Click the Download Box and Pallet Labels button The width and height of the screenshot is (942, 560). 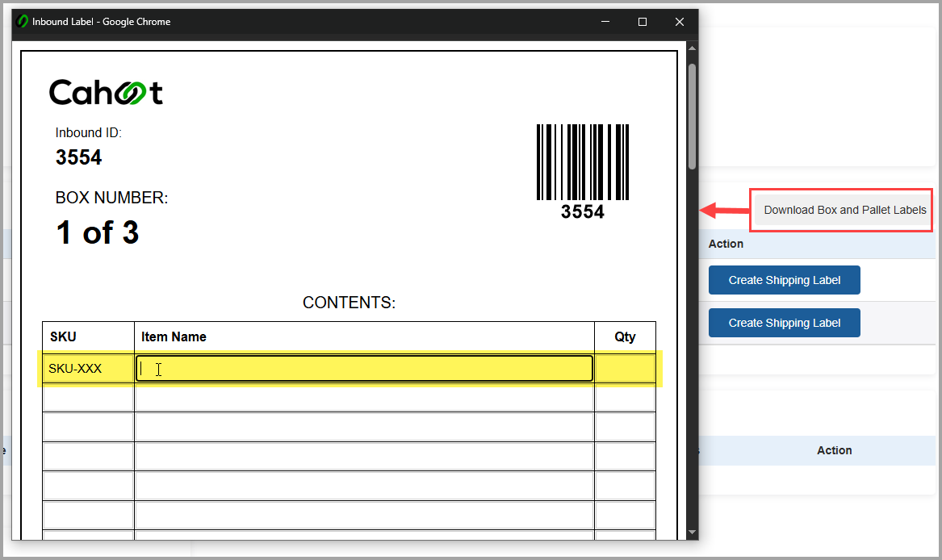point(844,210)
